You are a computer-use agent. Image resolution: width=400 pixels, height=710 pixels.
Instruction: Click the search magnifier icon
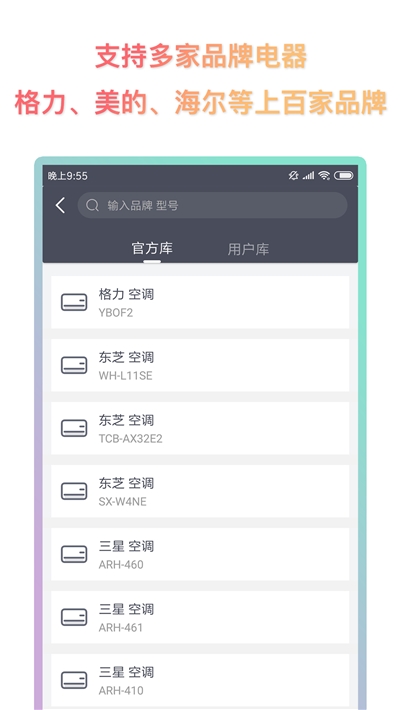pyautogui.click(x=92, y=206)
